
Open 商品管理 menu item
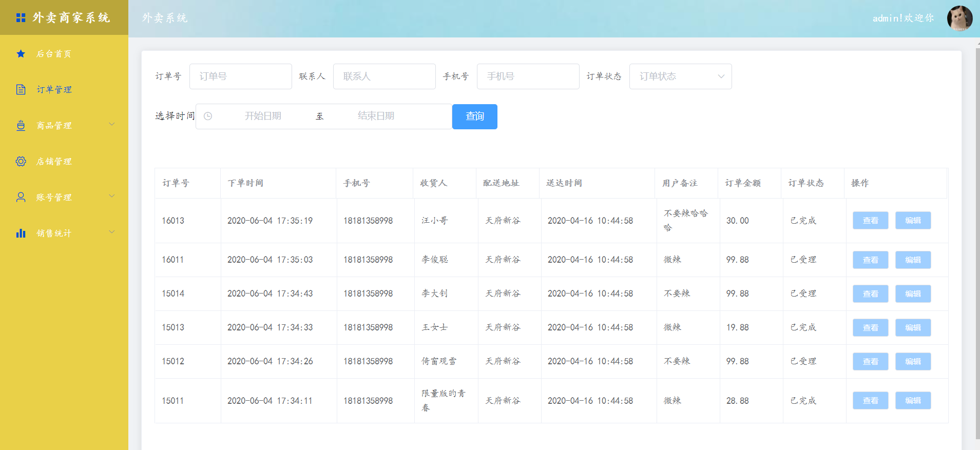click(x=64, y=125)
